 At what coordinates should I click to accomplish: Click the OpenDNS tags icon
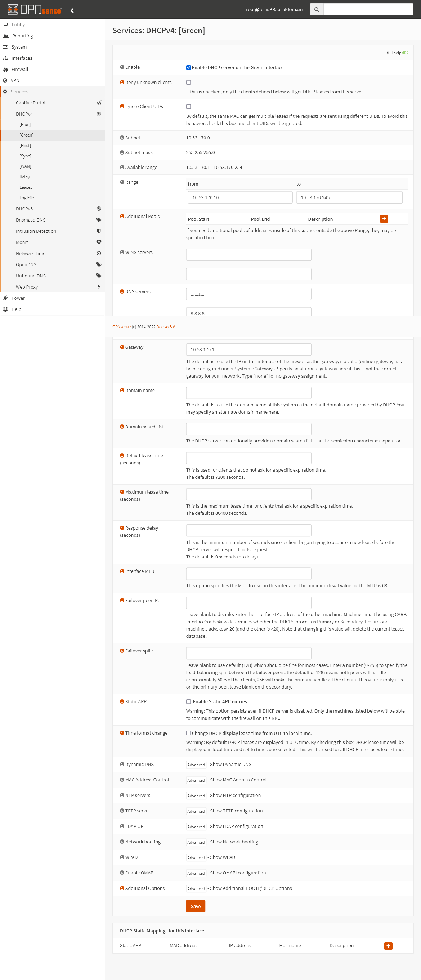(99, 264)
